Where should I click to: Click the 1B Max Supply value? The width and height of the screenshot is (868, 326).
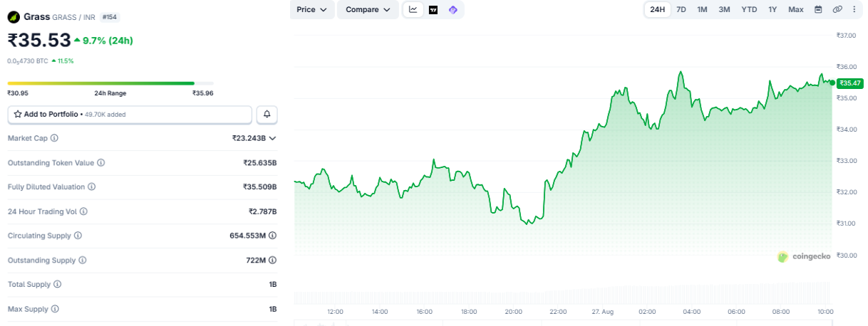click(273, 309)
